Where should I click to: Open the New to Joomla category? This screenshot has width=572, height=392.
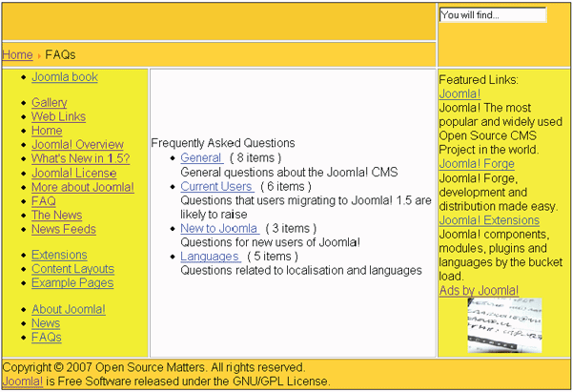coord(219,229)
